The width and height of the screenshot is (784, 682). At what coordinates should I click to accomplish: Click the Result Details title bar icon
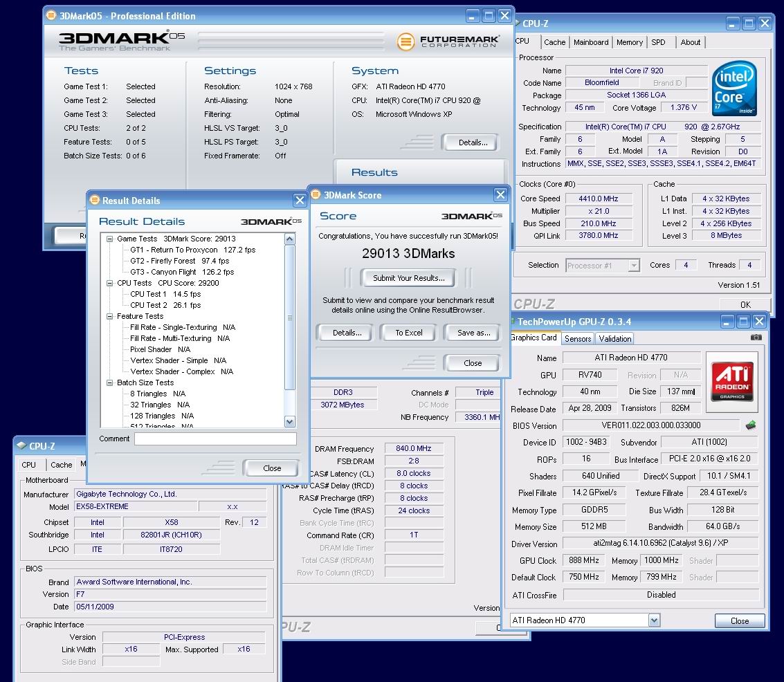point(95,200)
